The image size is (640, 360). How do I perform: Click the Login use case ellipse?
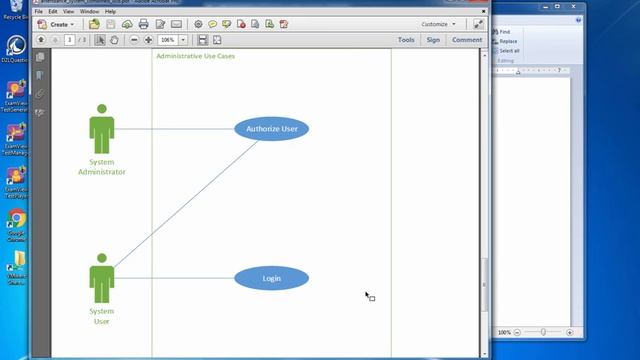tap(271, 278)
